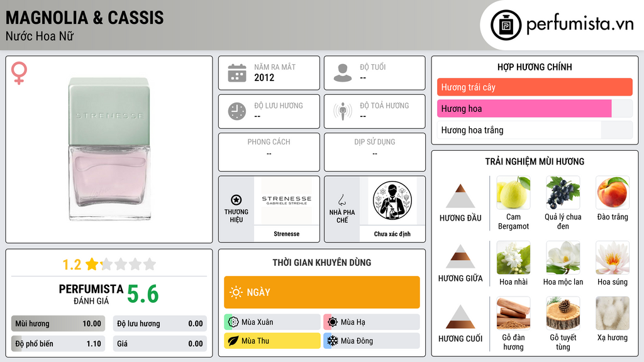Click the 2012 release year value

tap(264, 77)
